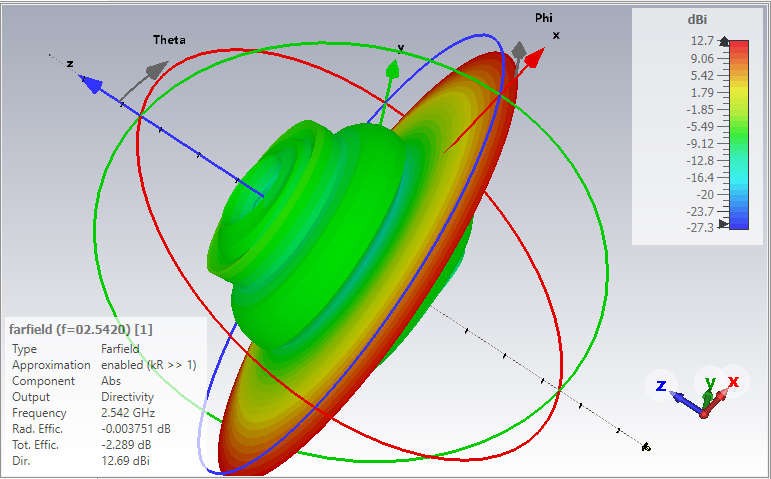Click the 'Component' row label
771x479 pixels.
tap(43, 381)
